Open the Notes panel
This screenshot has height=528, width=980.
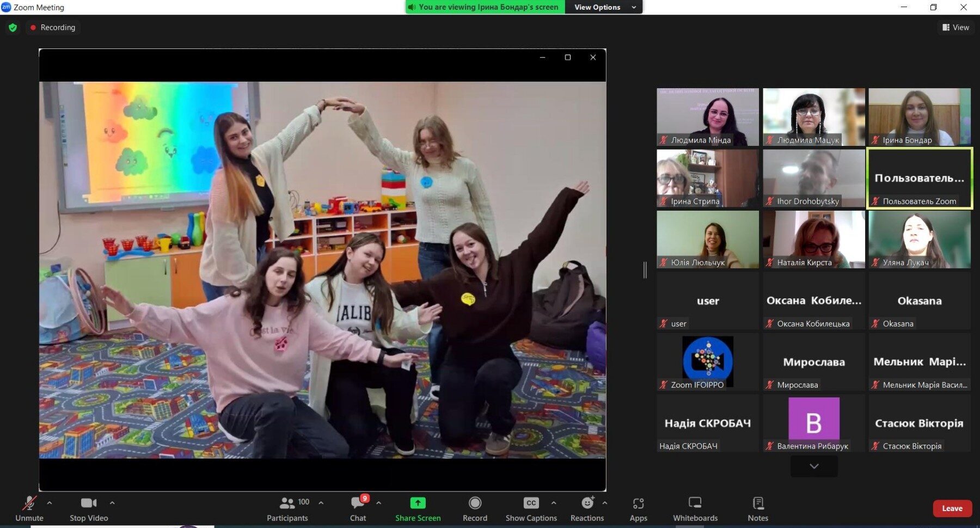tap(757, 508)
